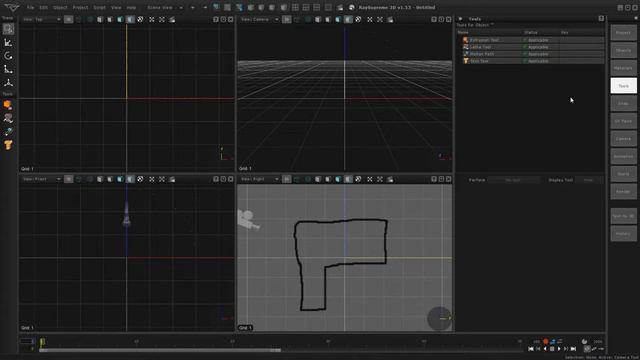
Task: Open the Perform tool dropdown
Action: point(513,180)
